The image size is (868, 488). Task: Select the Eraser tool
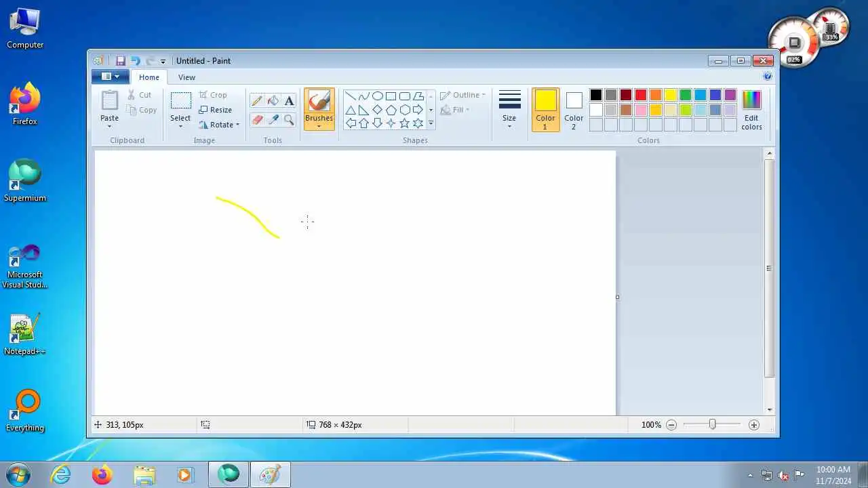tap(256, 120)
